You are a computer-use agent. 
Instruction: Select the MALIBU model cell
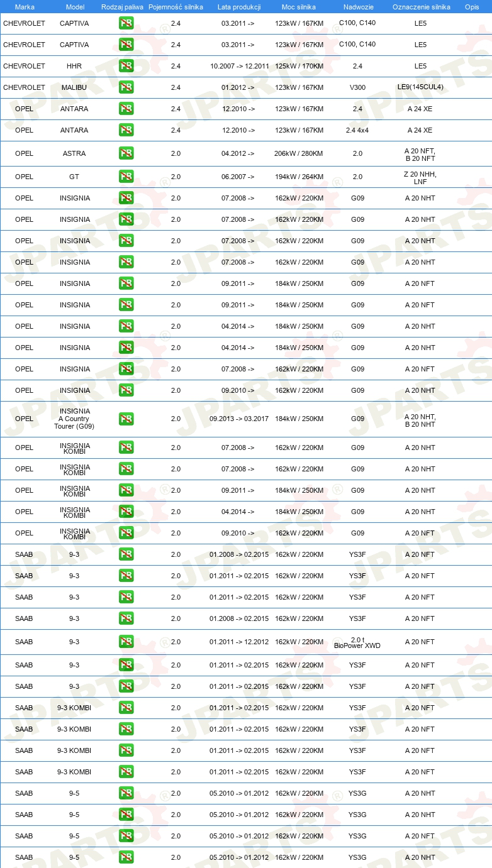coord(74,87)
